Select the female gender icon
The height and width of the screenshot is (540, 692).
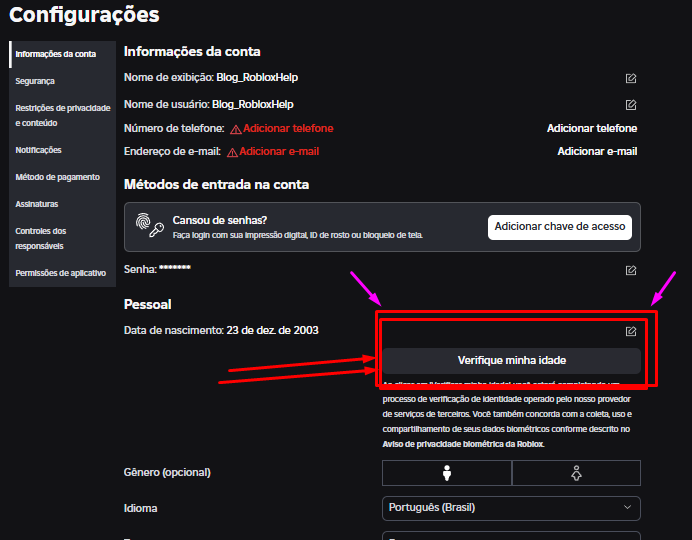tap(576, 473)
